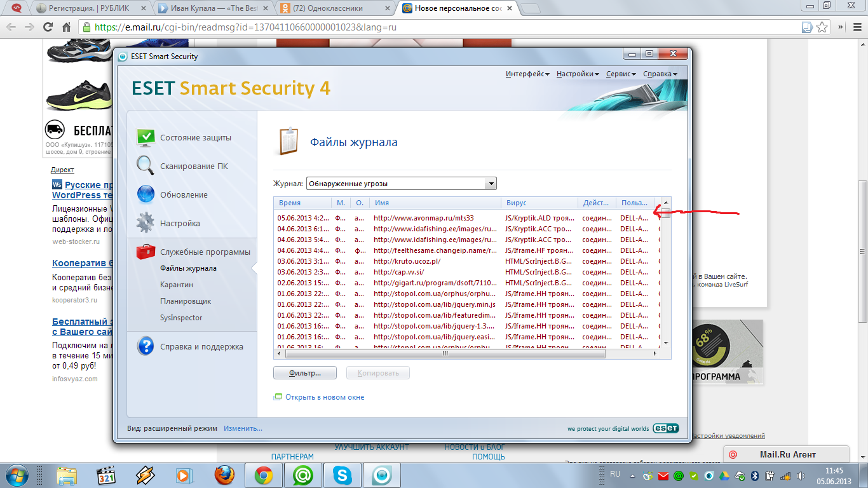Click the Сканирование ПК magnifier icon
The height and width of the screenshot is (488, 868).
tap(146, 165)
